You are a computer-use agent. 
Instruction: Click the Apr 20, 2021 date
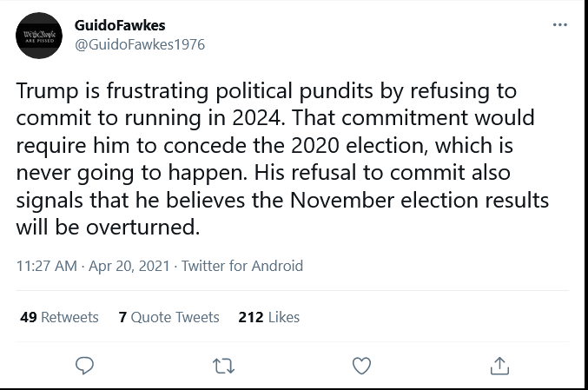pos(129,266)
